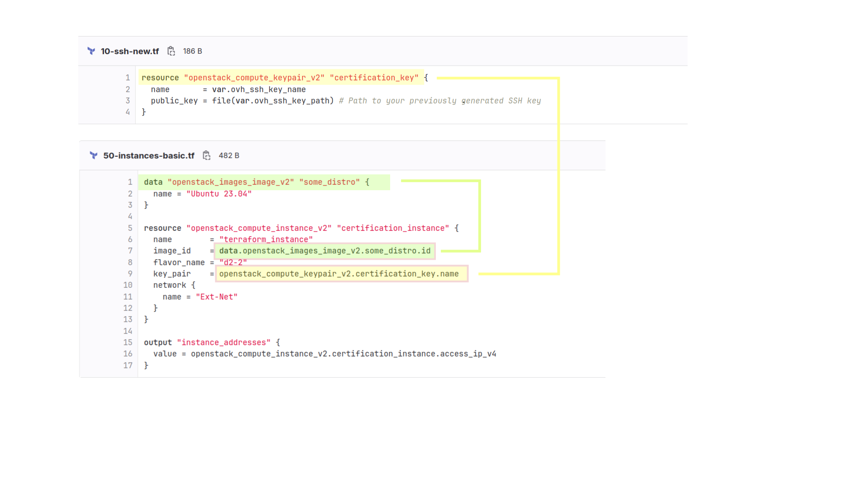Click the Terraform icon beside 50-instances-basic.tf
Viewport: 868px width, 488px height.
tap(94, 155)
